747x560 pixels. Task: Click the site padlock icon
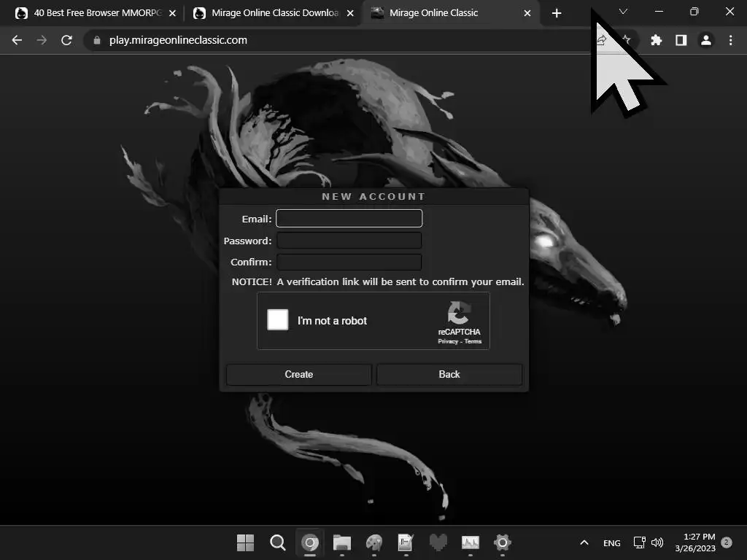click(x=97, y=41)
